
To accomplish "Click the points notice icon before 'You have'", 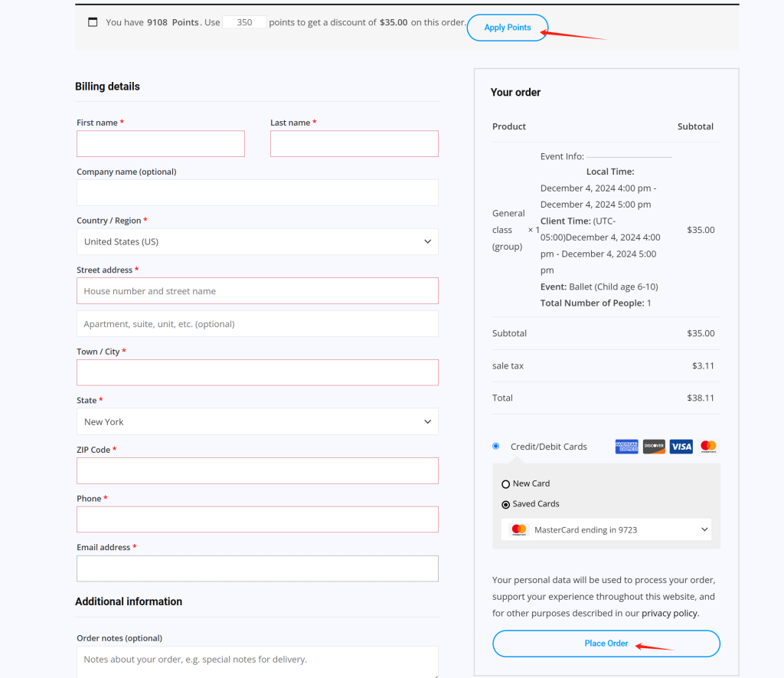I will coord(93,22).
